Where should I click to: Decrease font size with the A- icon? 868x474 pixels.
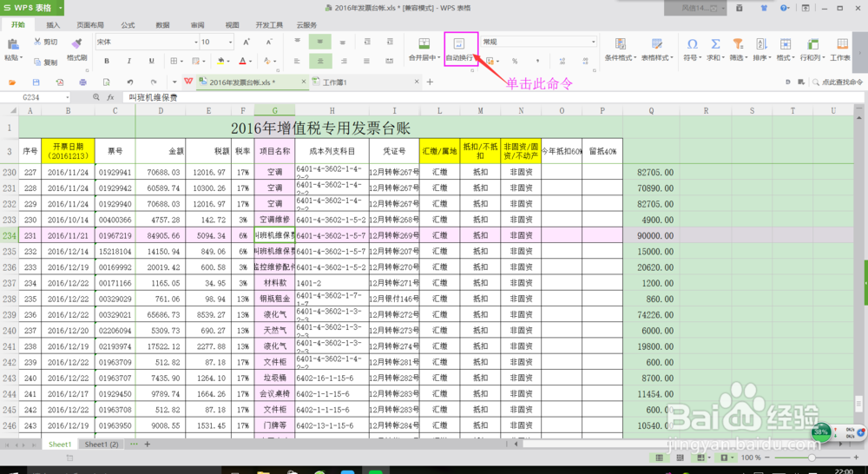269,42
